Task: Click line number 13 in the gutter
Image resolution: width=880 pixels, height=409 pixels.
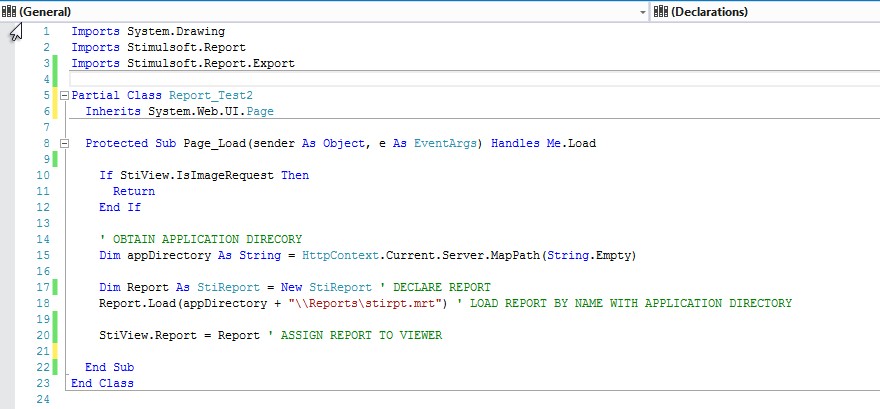Action: coord(43,223)
